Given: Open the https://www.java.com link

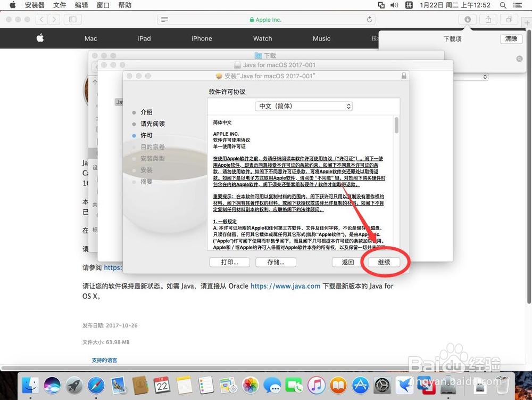Looking at the screenshot, I should (x=285, y=286).
